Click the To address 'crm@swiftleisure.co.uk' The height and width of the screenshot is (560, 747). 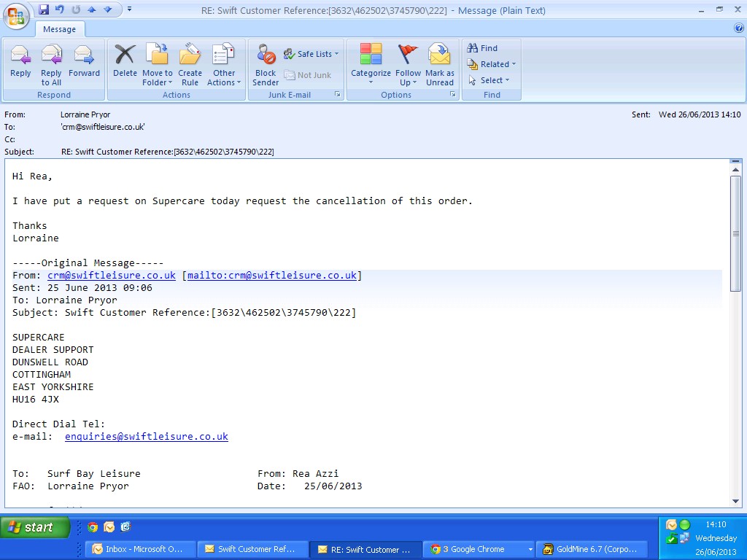tap(102, 127)
